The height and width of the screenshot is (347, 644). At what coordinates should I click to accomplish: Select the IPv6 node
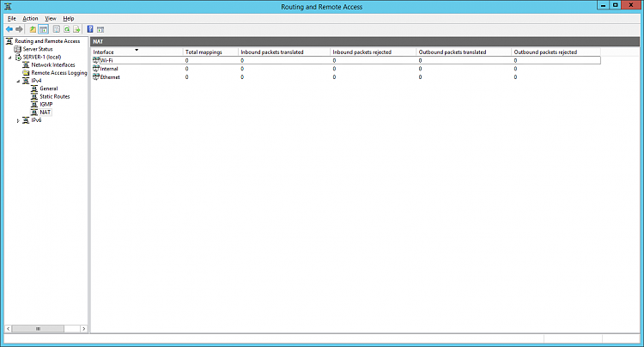tap(36, 120)
